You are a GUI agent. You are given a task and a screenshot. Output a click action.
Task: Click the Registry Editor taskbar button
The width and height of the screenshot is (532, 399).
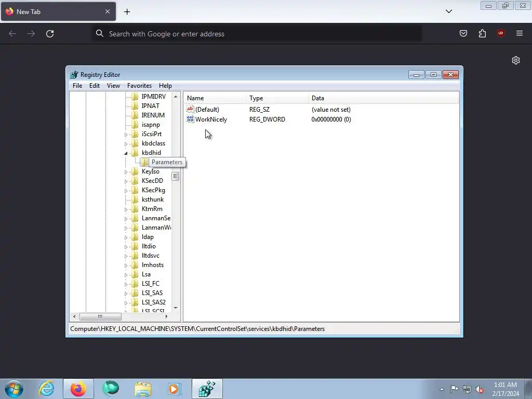[207, 389]
